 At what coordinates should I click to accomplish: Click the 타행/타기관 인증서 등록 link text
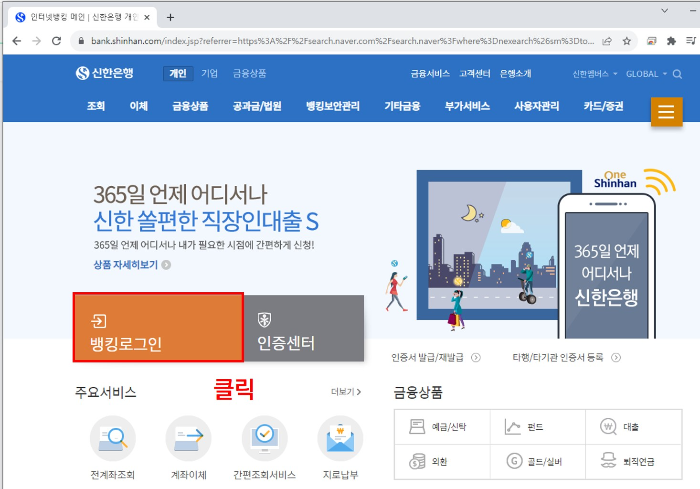click(x=558, y=357)
